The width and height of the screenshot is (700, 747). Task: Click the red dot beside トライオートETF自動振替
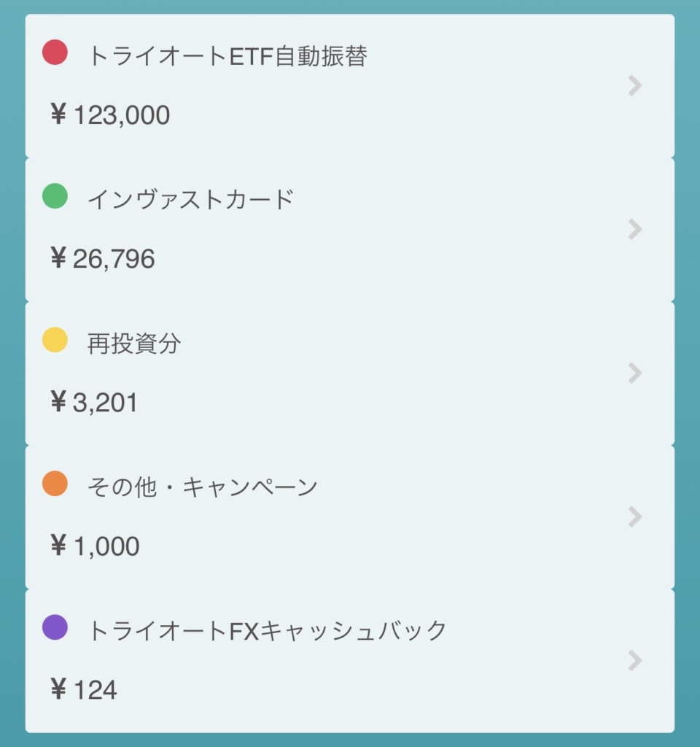(55, 52)
